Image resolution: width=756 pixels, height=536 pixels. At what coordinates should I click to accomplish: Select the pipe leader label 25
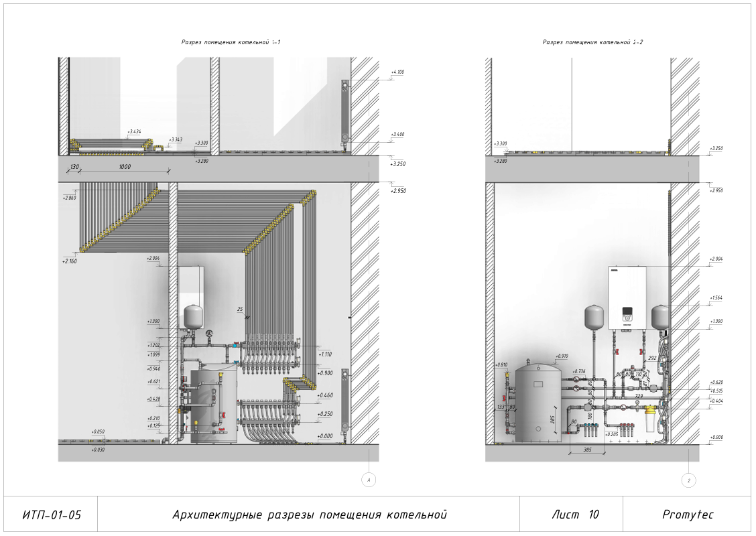click(240, 310)
